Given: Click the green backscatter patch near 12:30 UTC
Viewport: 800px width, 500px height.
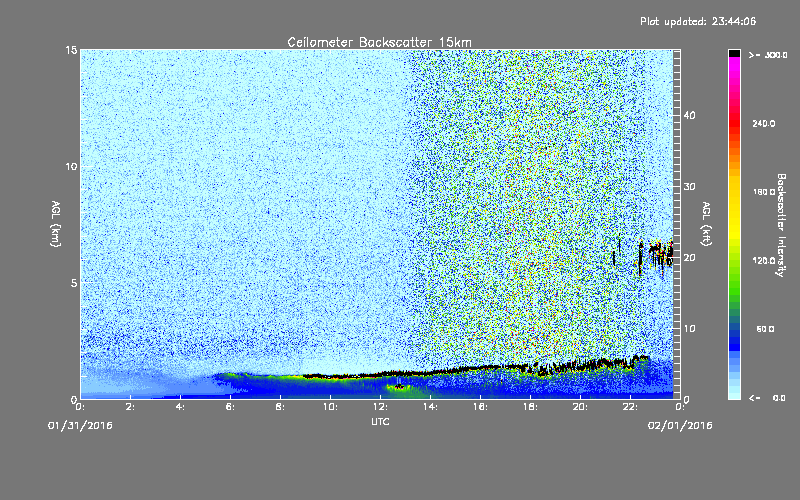Looking at the screenshot, I should (x=401, y=389).
